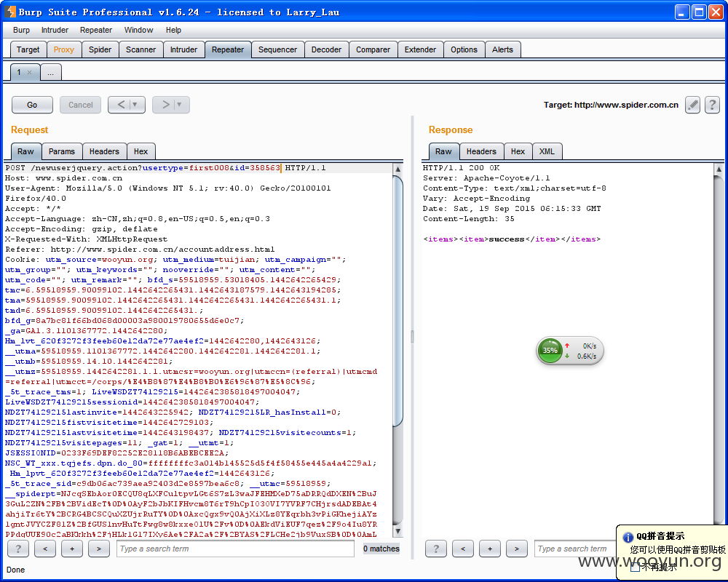The width and height of the screenshot is (728, 582).
Task: Click the request pane scroll up arrow
Action: 398,170
